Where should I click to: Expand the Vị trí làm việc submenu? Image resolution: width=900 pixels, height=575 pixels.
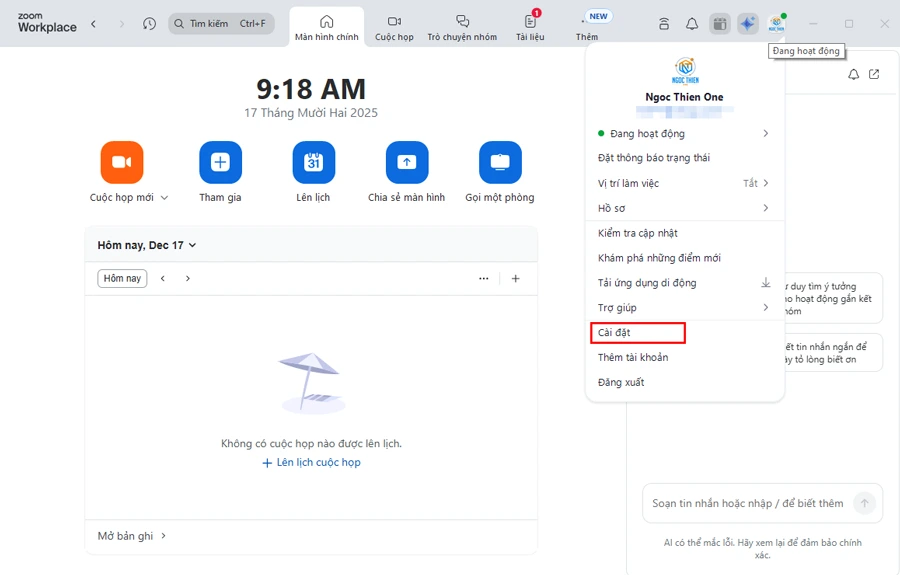pyautogui.click(x=684, y=183)
